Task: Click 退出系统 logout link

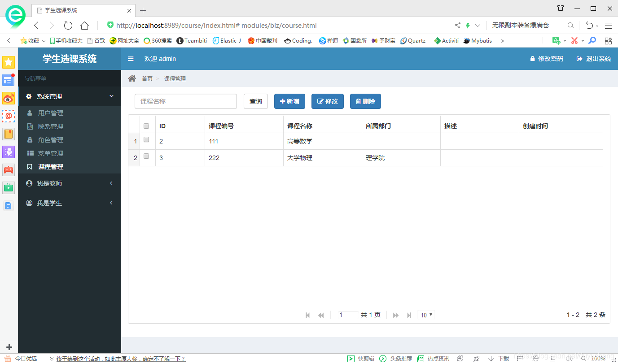Action: pyautogui.click(x=594, y=59)
